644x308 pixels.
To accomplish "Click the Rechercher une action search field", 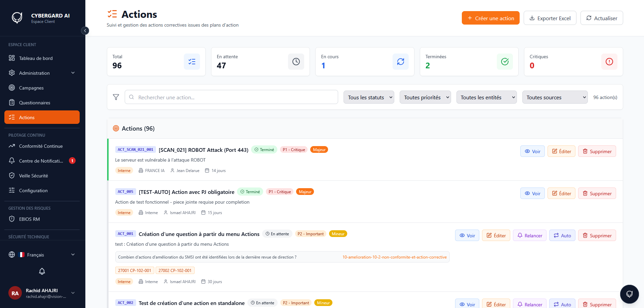I will (231, 97).
